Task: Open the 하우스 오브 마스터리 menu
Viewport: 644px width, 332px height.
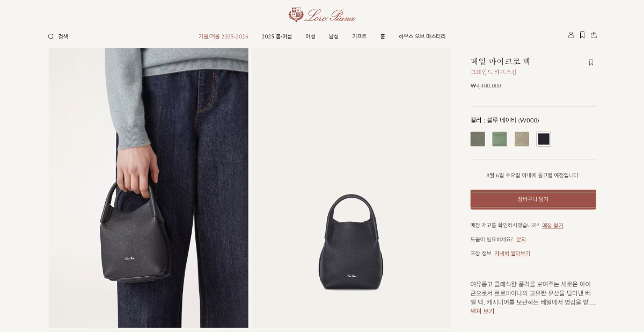Action: point(422,37)
